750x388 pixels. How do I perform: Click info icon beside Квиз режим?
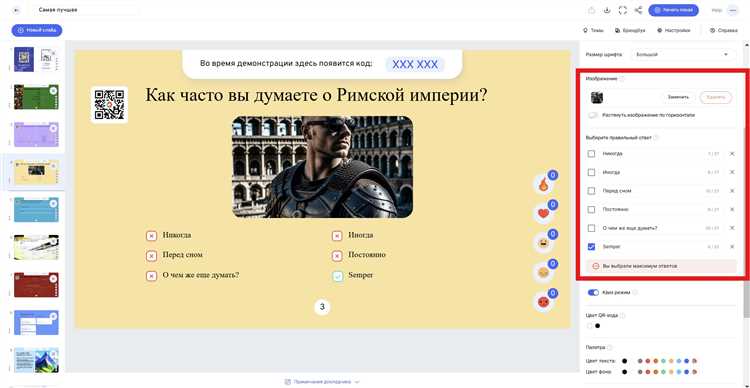(x=634, y=292)
